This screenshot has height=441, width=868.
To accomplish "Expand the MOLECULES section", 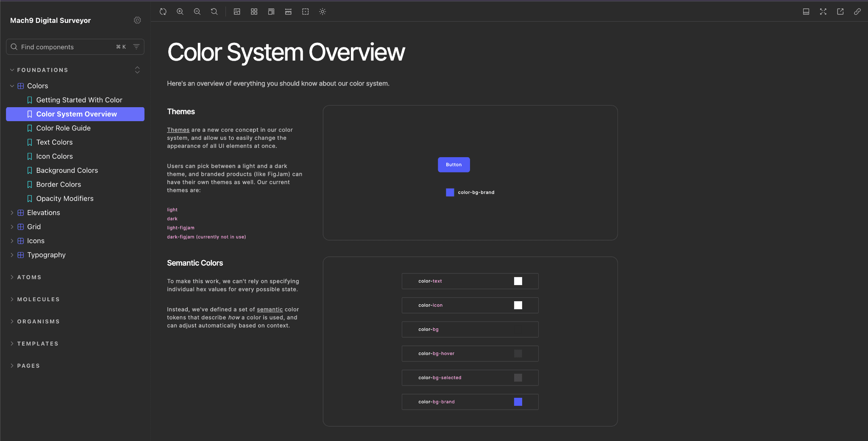I will [35, 299].
